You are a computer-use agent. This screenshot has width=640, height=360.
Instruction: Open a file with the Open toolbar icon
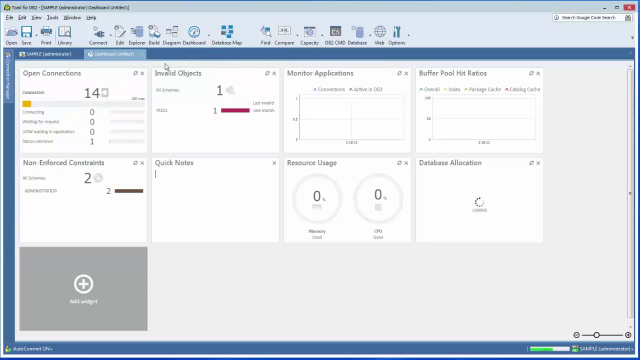click(11, 35)
